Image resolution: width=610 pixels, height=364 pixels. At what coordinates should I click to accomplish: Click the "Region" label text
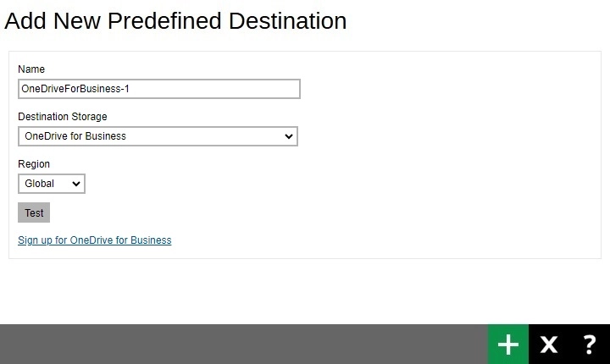(x=34, y=164)
